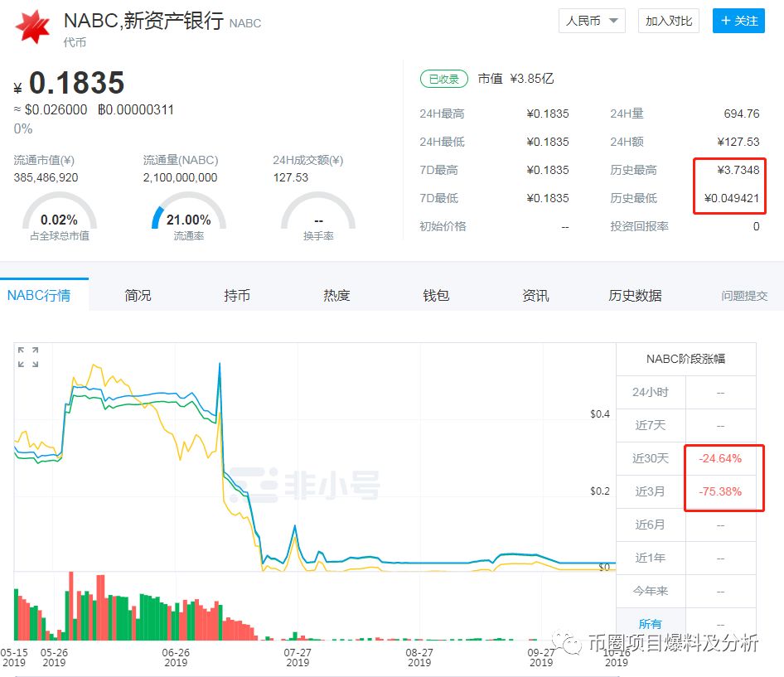Screen dimensions: 784x677
Task: Click the NABC ticker next to title
Action: [x=245, y=23]
